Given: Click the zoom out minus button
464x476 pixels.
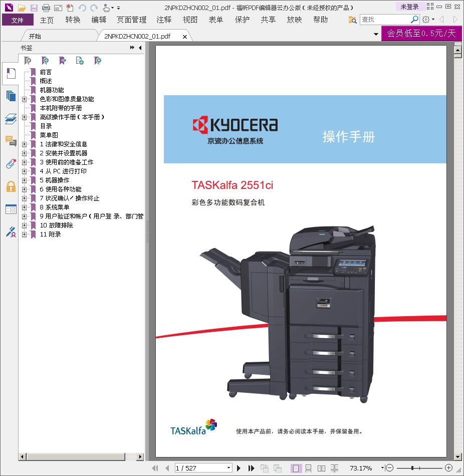Looking at the screenshot, I should 389,468.
